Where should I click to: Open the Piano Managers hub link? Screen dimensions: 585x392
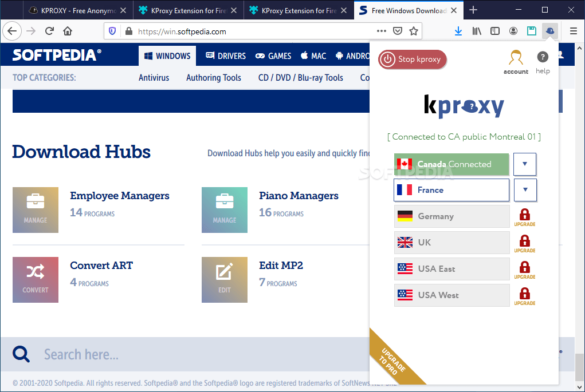click(x=299, y=196)
